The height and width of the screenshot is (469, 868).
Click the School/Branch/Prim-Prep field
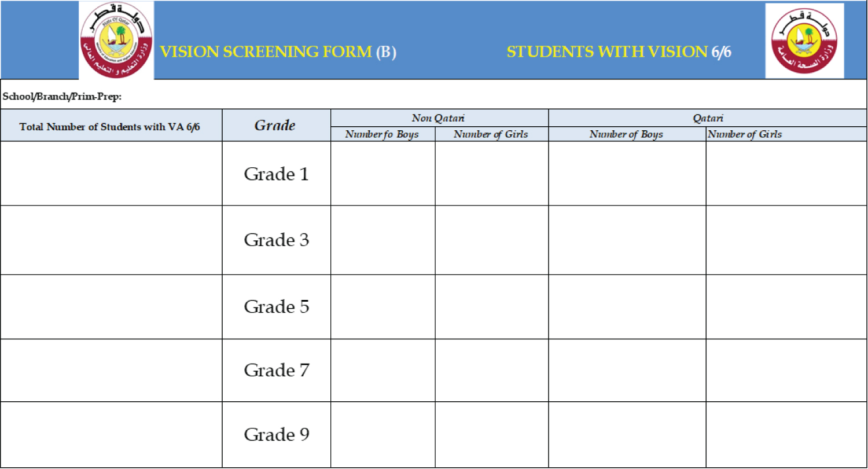point(433,97)
